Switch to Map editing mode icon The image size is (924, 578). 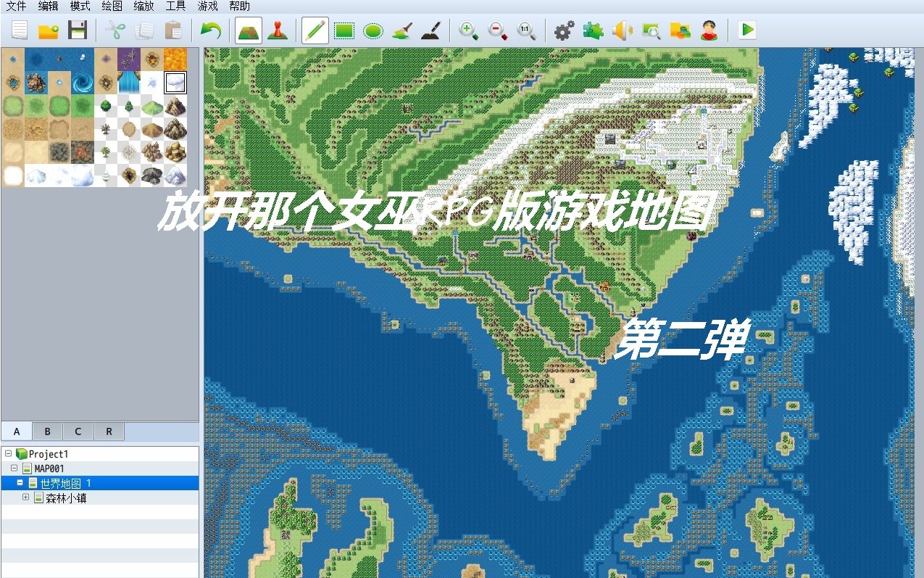pos(249,30)
